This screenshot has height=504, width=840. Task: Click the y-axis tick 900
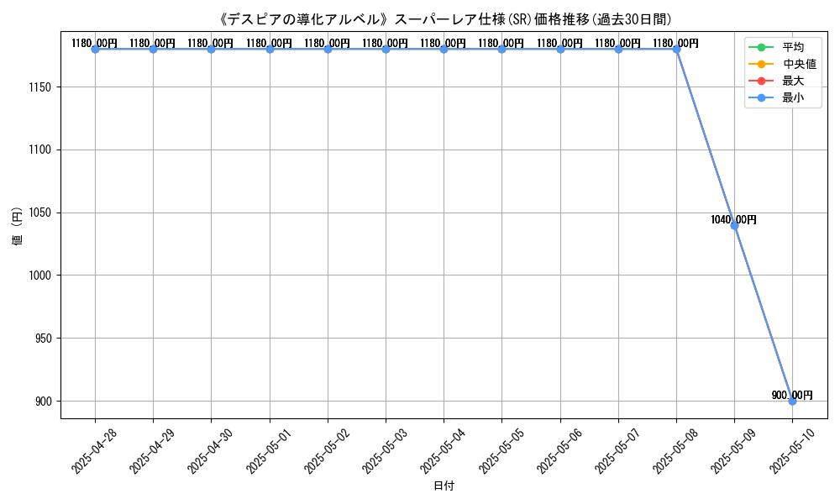[x=43, y=402]
